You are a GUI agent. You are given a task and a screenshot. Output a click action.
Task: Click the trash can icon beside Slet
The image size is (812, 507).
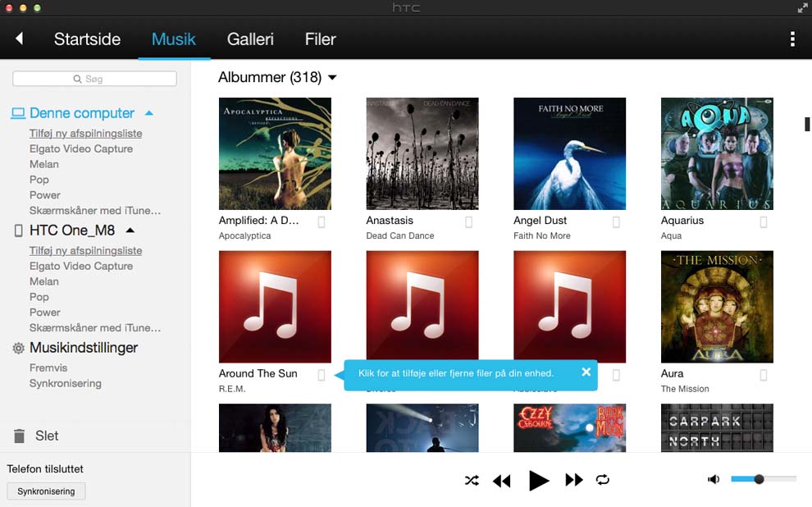click(19, 436)
